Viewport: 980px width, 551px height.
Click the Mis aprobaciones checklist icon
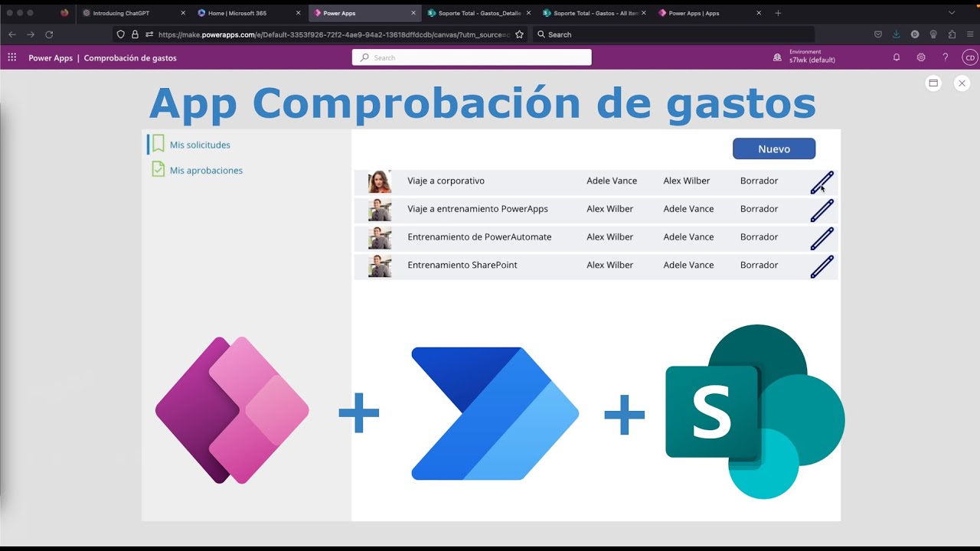coord(158,169)
